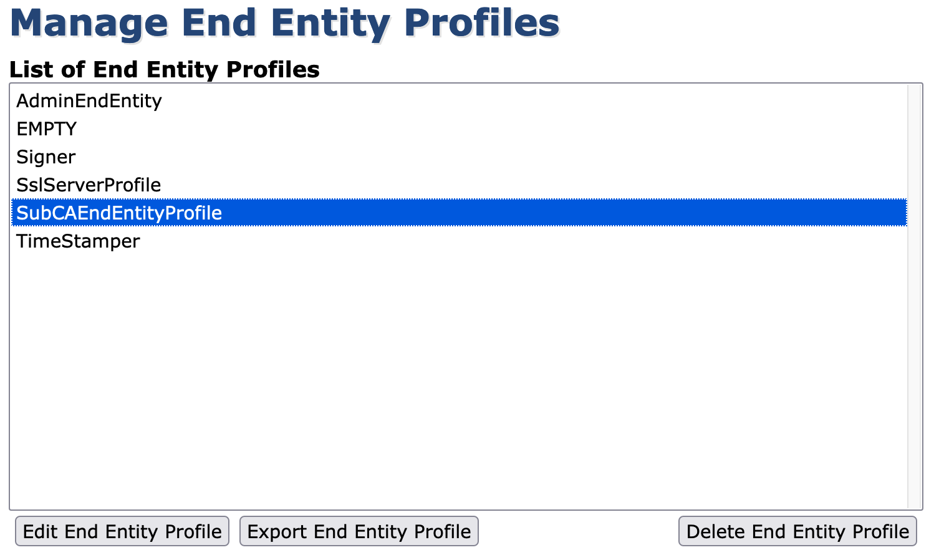Pick SslServerProfile from the list
The width and height of the screenshot is (939, 560).
89,185
